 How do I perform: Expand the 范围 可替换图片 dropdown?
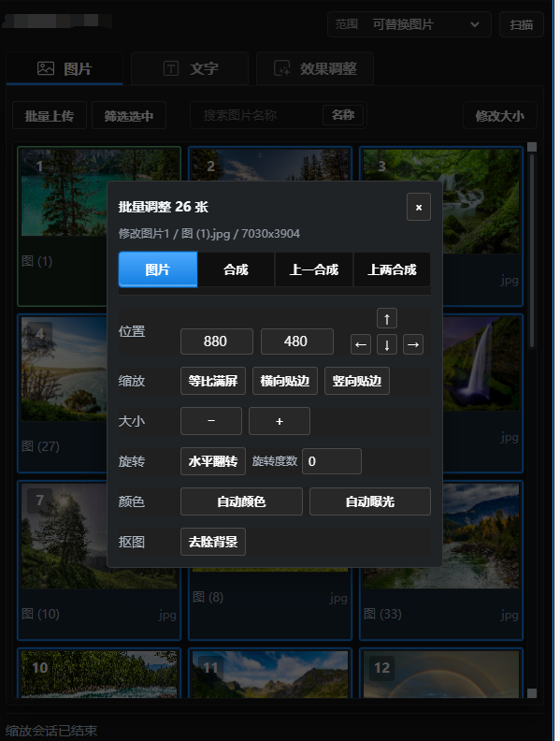tap(409, 24)
